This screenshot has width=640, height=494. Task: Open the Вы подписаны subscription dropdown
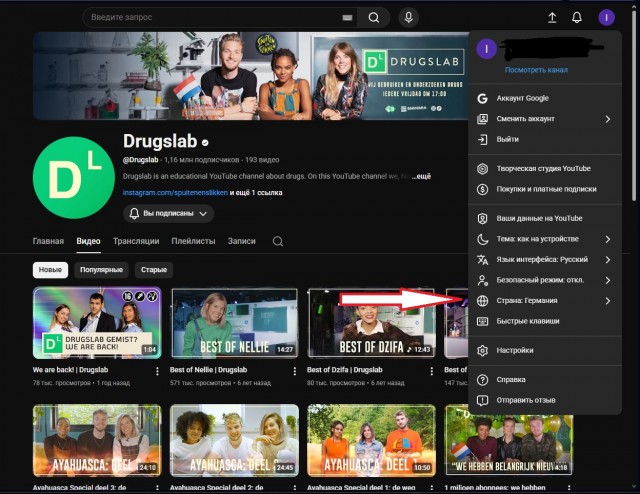tap(168, 214)
